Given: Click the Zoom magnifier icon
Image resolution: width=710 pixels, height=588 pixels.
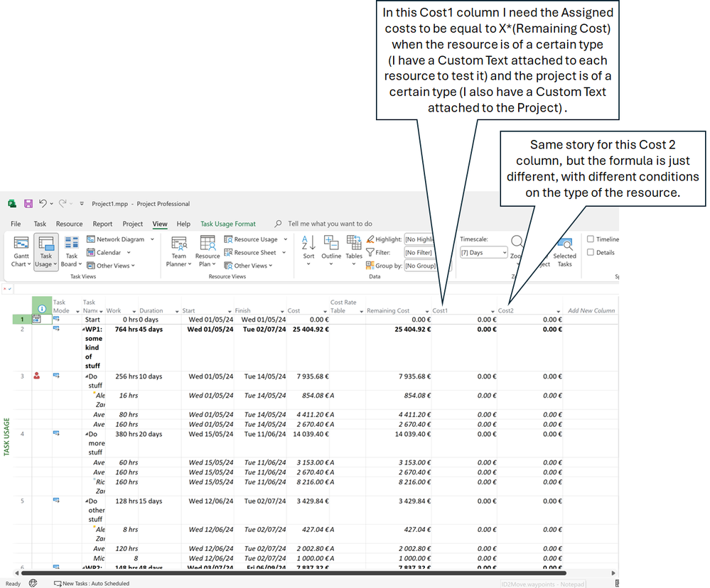Looking at the screenshot, I should coord(517,242).
